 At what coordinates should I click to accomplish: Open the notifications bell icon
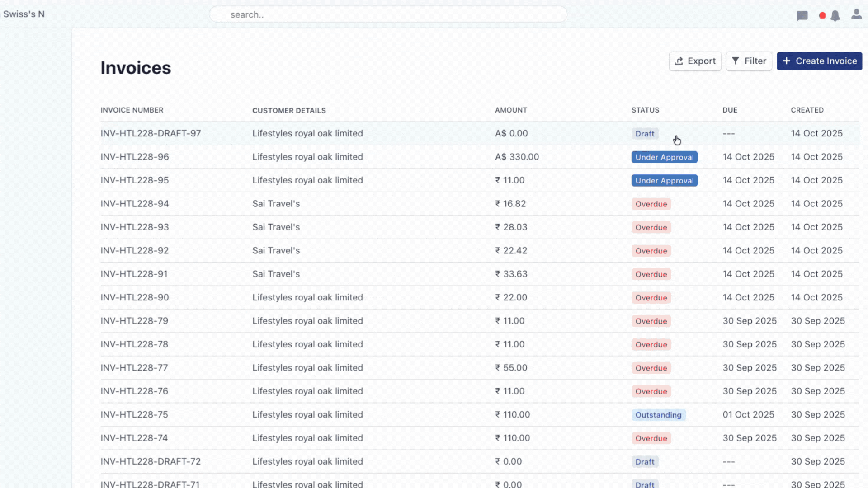point(835,16)
